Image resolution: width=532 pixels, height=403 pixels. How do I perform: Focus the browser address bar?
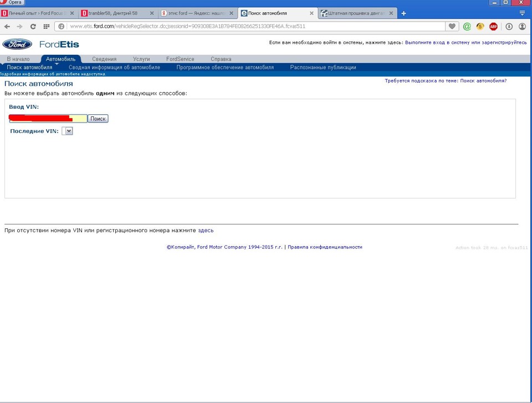250,27
